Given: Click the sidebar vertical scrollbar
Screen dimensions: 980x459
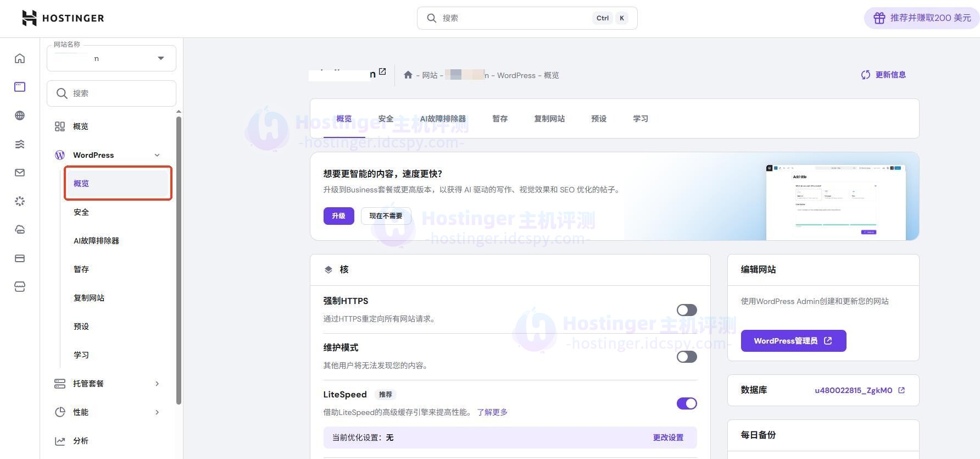Looking at the screenshot, I should click(179, 261).
